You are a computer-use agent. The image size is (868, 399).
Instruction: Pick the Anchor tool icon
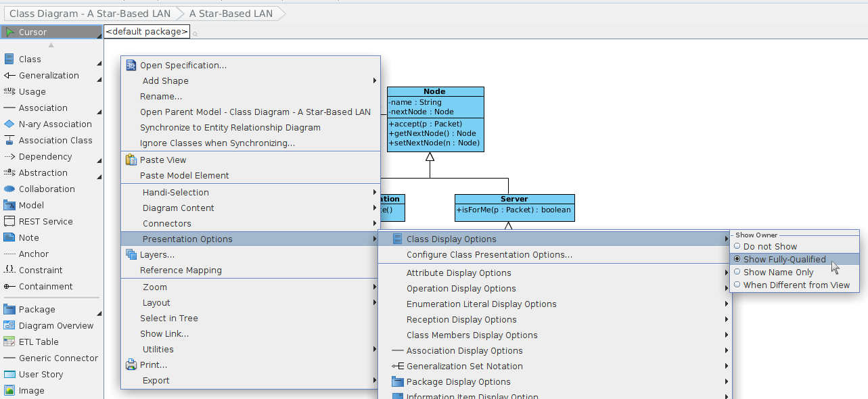point(9,254)
